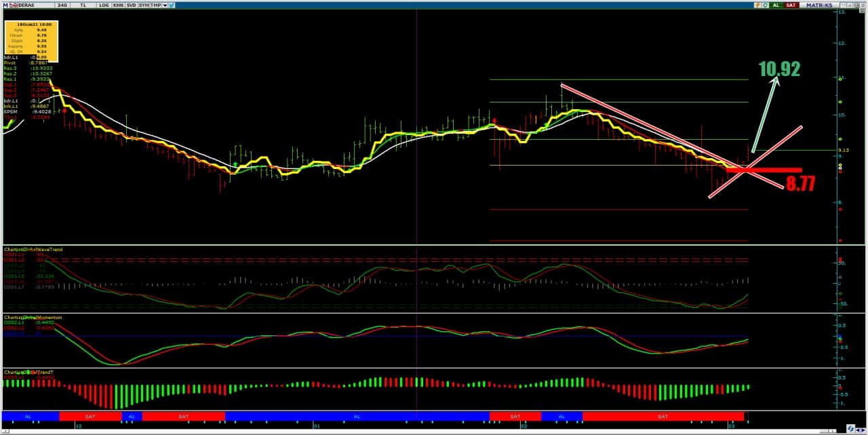
Task: Click the Twitter bird icon in toolbar
Action: pyautogui.click(x=172, y=5)
